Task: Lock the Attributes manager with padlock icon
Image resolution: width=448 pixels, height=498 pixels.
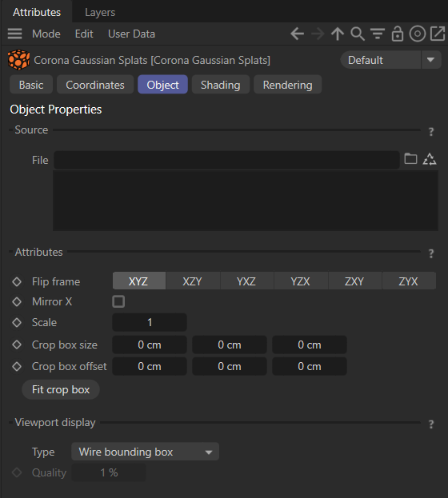Action: [398, 34]
